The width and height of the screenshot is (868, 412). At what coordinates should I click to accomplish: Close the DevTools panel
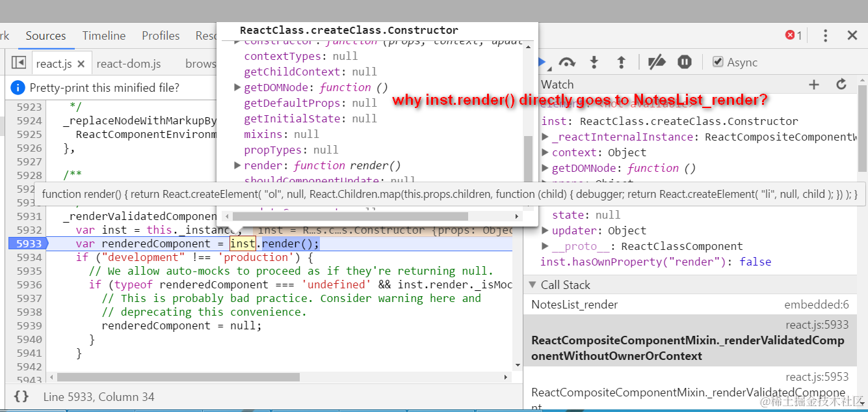pyautogui.click(x=852, y=36)
